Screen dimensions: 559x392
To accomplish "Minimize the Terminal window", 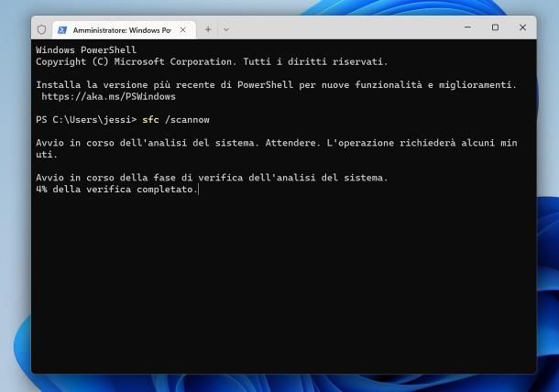I will (467, 27).
